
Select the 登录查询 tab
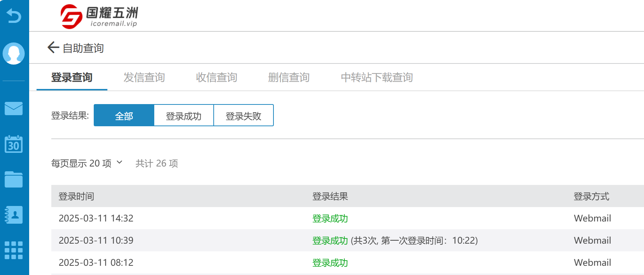[x=72, y=78]
